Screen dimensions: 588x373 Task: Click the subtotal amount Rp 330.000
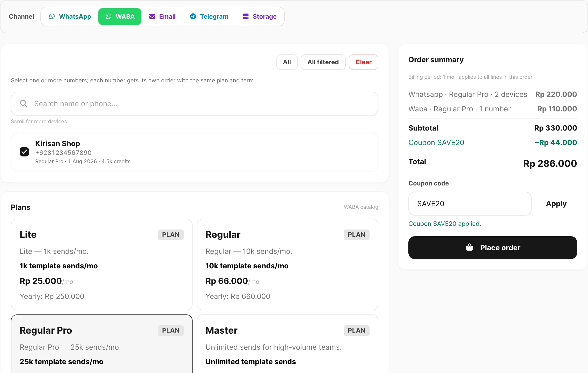(x=555, y=128)
